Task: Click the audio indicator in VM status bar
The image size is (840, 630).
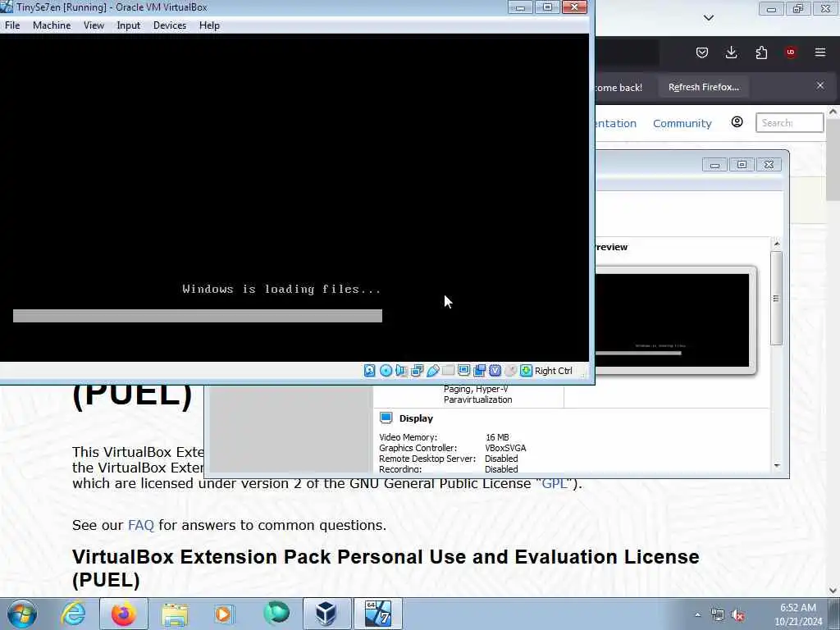Action: (401, 371)
